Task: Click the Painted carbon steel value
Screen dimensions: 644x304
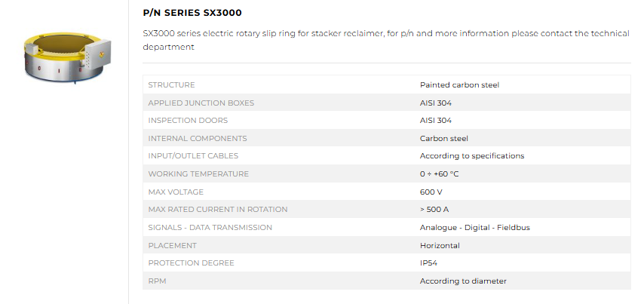Action: tap(459, 85)
